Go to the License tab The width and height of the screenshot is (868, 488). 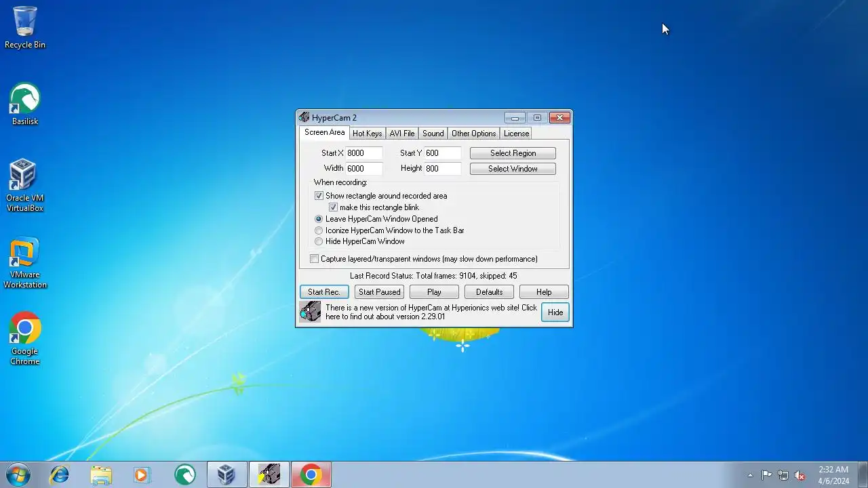516,134
